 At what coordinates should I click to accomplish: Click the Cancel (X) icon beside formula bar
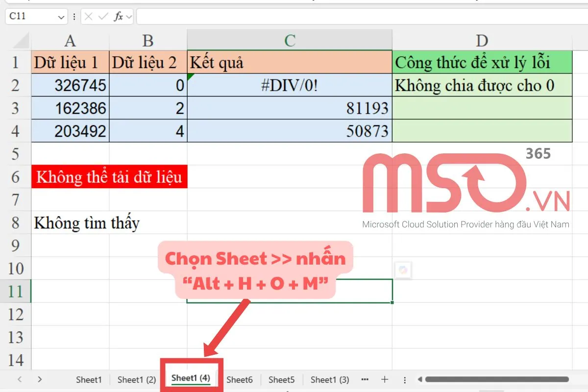point(89,16)
